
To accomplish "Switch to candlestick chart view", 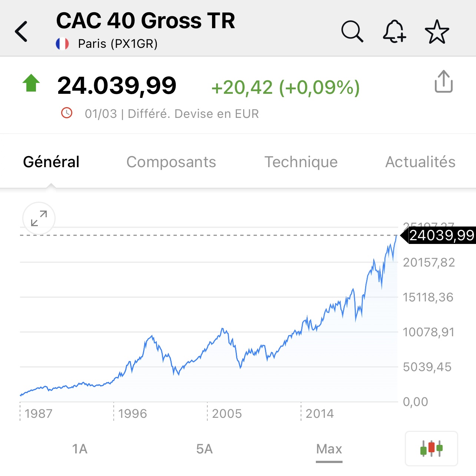I will point(432,449).
